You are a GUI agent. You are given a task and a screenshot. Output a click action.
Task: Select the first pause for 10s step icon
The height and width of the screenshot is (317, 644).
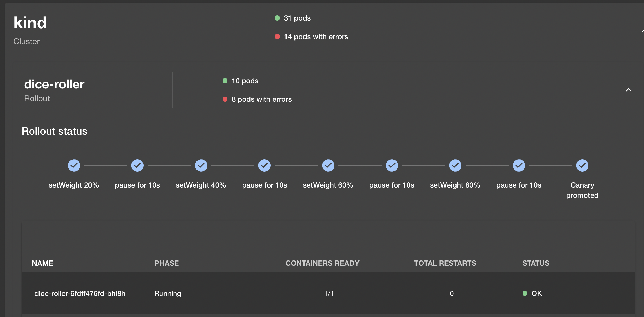[137, 165]
